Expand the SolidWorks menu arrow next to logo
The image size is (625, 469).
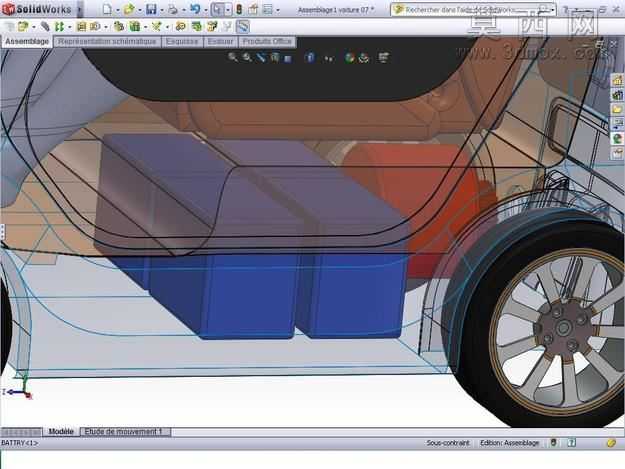(80, 10)
